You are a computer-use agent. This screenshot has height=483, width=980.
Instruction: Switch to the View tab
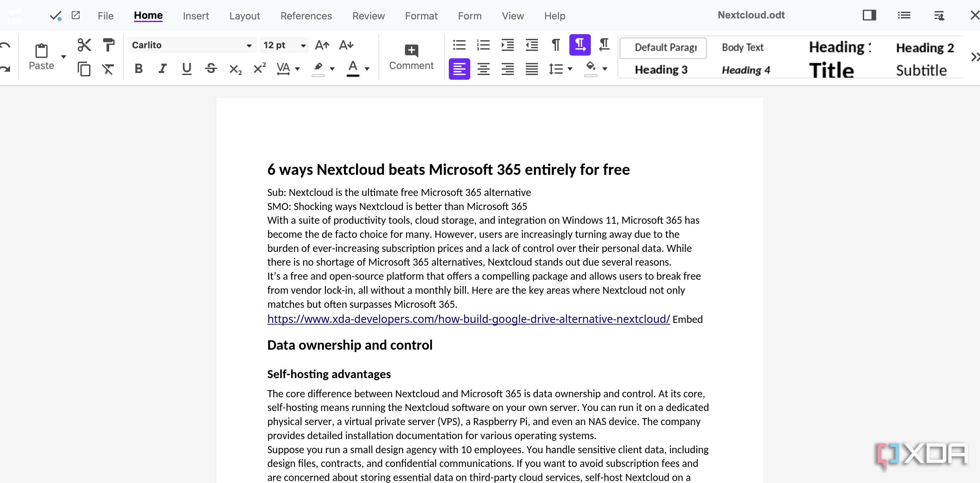pos(513,16)
